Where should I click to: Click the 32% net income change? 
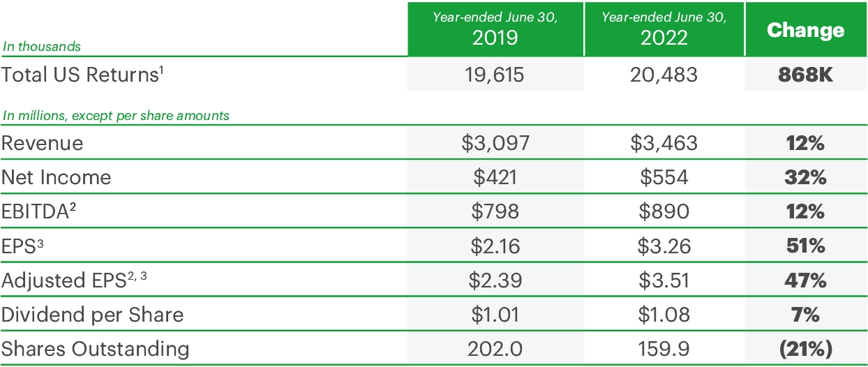805,177
